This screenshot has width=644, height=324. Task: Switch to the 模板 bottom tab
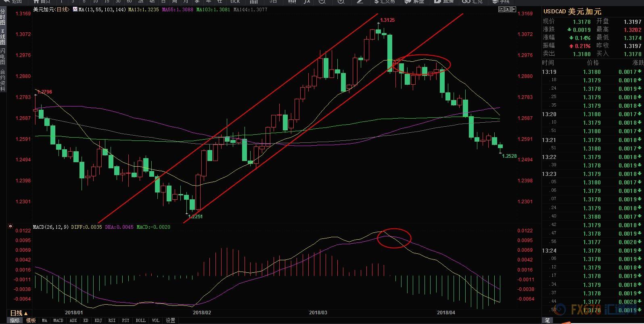tap(31, 320)
